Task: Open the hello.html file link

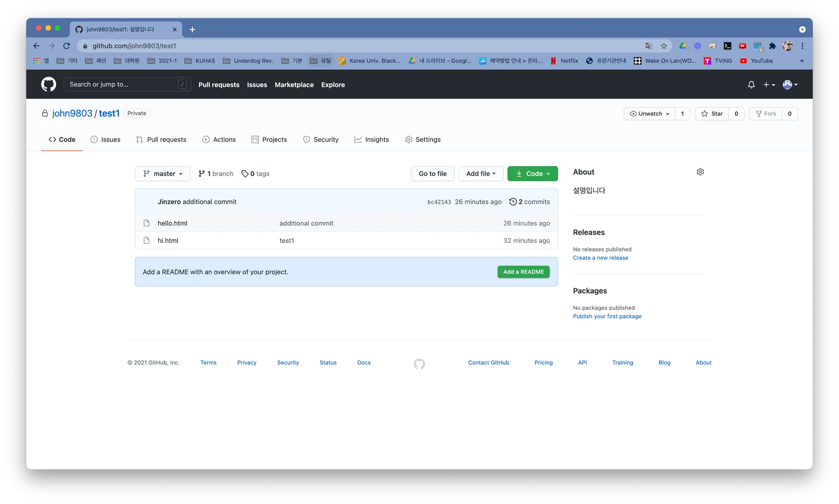Action: pyautogui.click(x=172, y=223)
